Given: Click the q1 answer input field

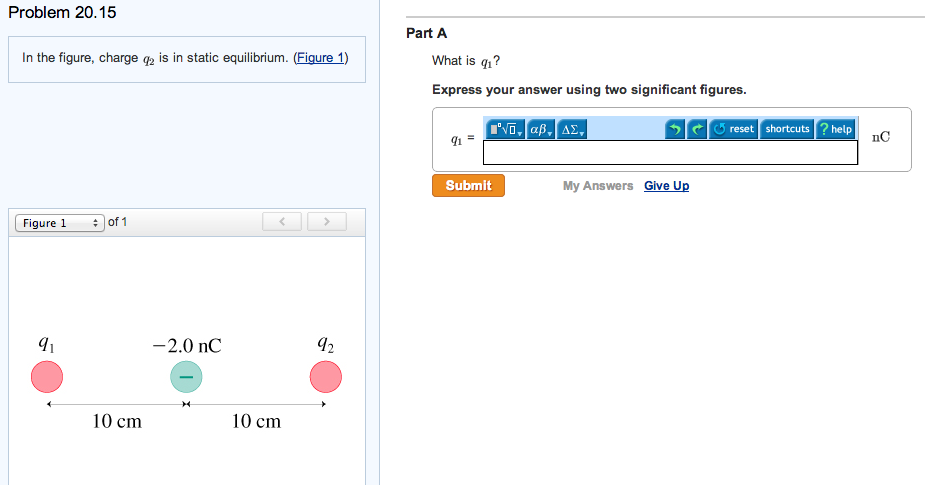Looking at the screenshot, I should [670, 152].
